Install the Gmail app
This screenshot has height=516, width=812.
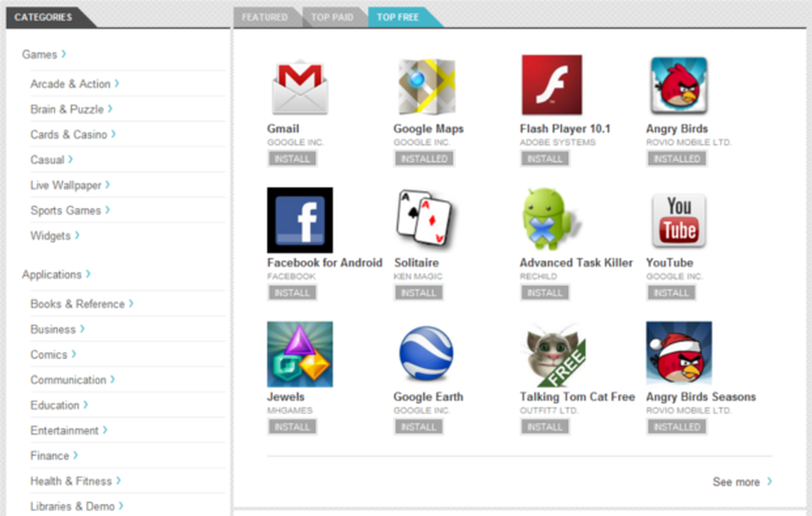click(x=292, y=158)
